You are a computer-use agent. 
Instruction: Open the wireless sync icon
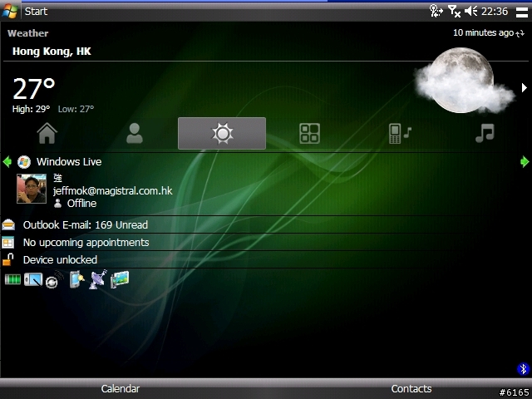click(54, 280)
